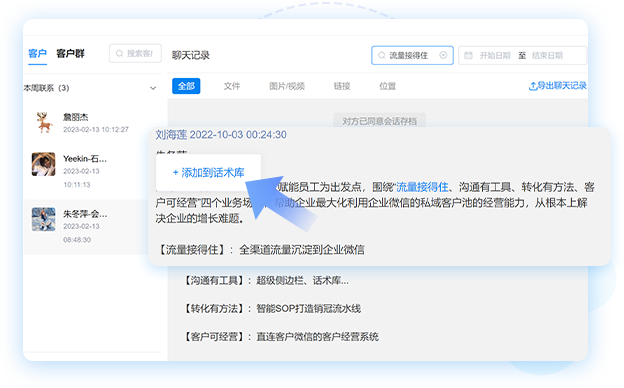The width and height of the screenshot is (624, 388).
Task: Filter chat records by 图片/视频
Action: pyautogui.click(x=287, y=86)
